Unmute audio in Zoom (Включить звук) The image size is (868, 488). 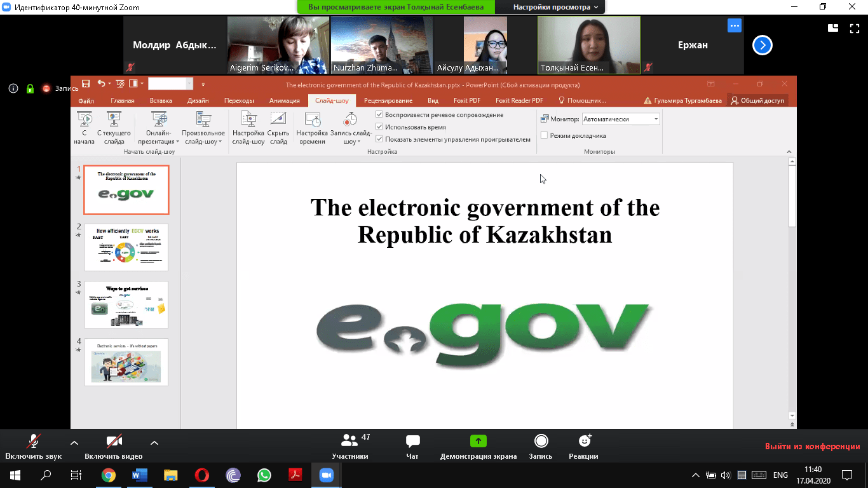coord(34,447)
